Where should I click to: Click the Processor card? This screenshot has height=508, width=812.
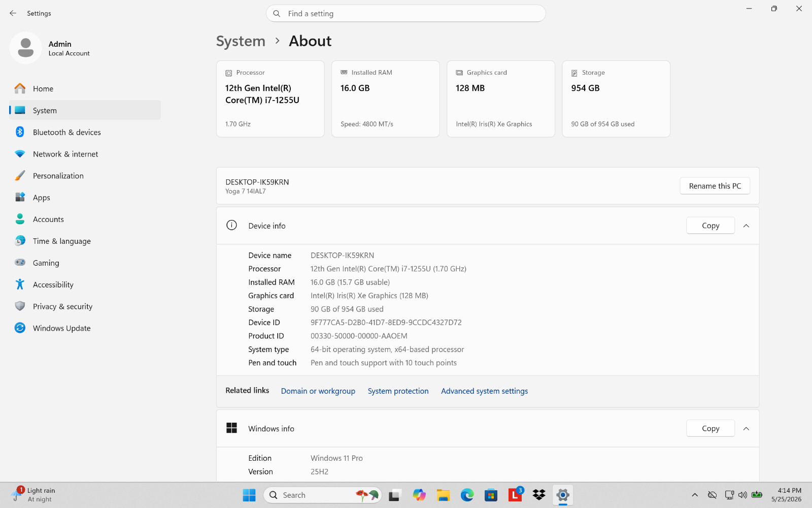pyautogui.click(x=270, y=99)
